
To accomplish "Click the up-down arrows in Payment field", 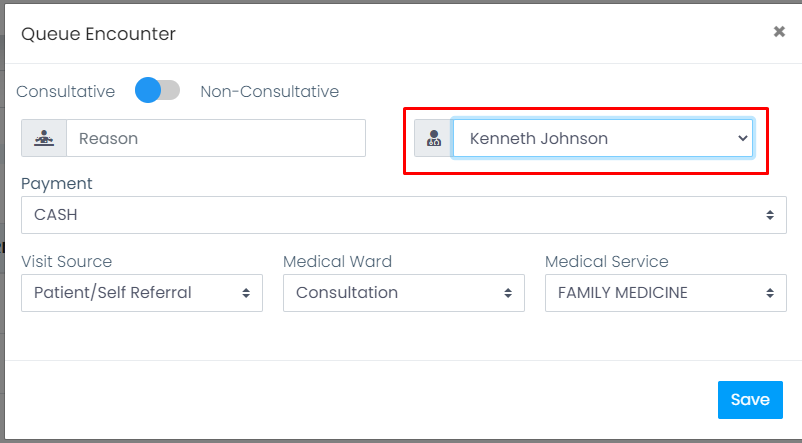I will pos(770,215).
